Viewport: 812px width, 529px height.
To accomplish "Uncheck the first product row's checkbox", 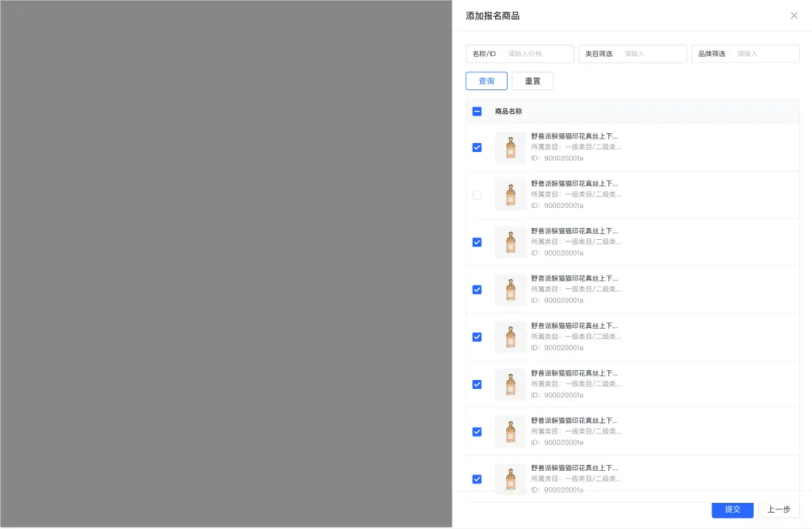I will (477, 148).
